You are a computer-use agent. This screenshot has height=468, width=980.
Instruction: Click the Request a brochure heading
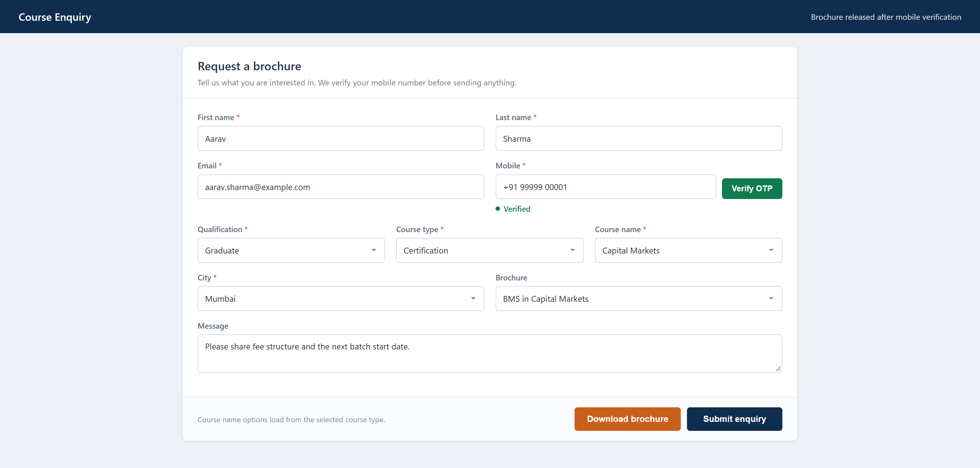[x=249, y=66]
